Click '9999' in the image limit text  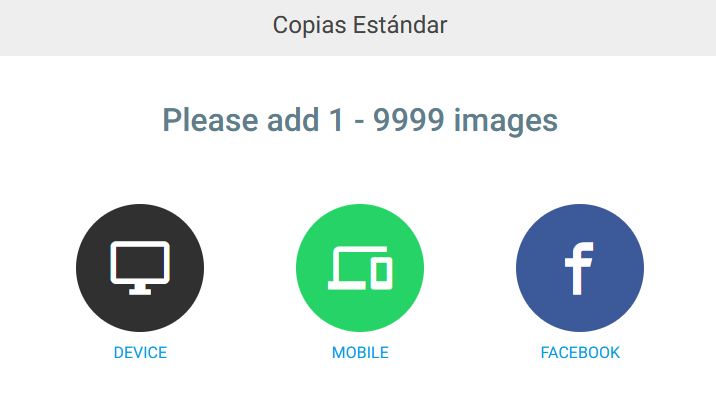(x=409, y=120)
